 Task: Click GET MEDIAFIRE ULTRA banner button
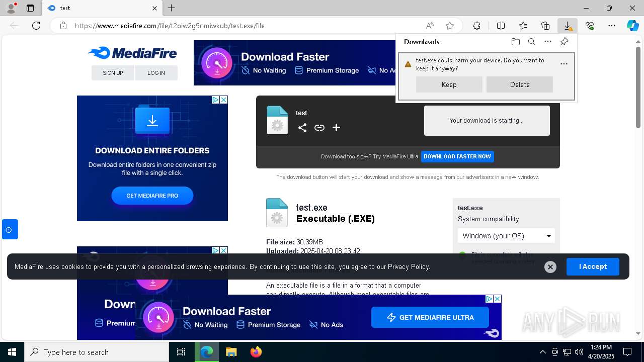pyautogui.click(x=430, y=317)
